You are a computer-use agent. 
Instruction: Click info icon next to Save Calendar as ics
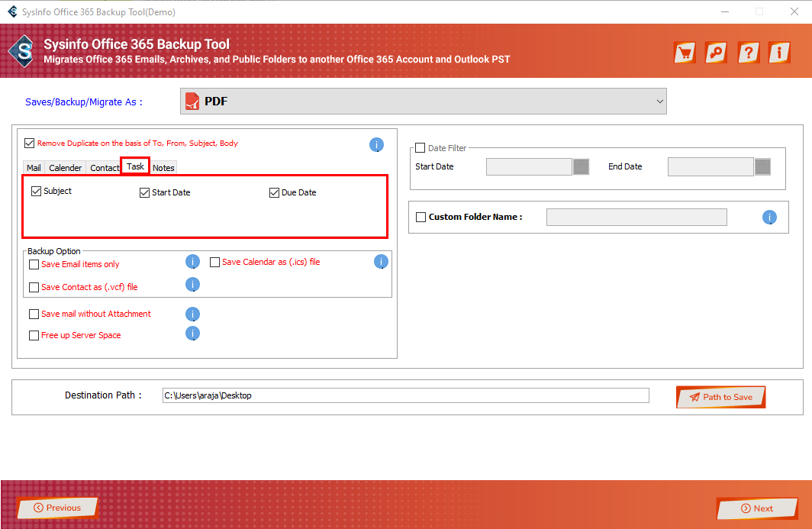point(381,262)
